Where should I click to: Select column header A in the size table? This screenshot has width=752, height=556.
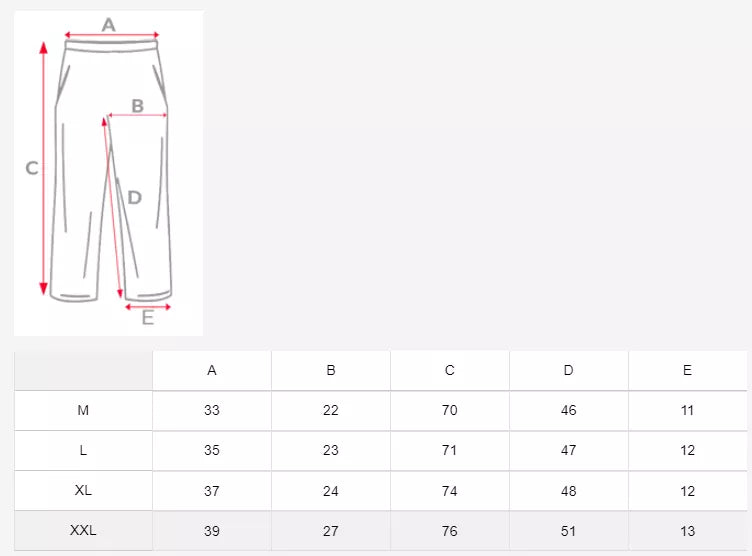pos(212,370)
